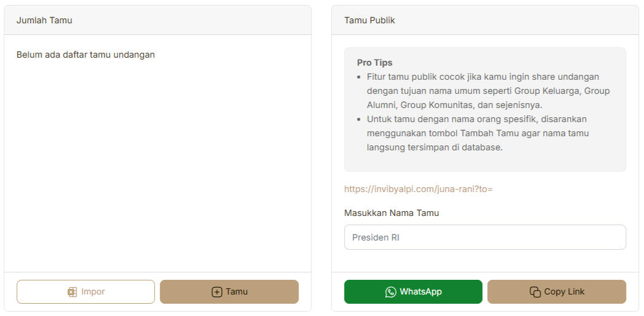The height and width of the screenshot is (316, 644).
Task: Share the invitation via WhatsApp button
Action: point(413,292)
